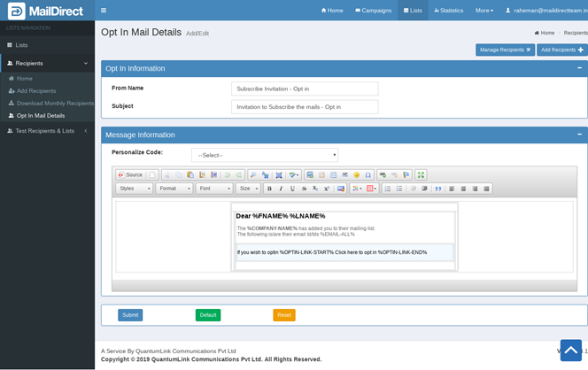Apply underline formatting in the editor
The width and height of the screenshot is (588, 370).
coord(292,189)
